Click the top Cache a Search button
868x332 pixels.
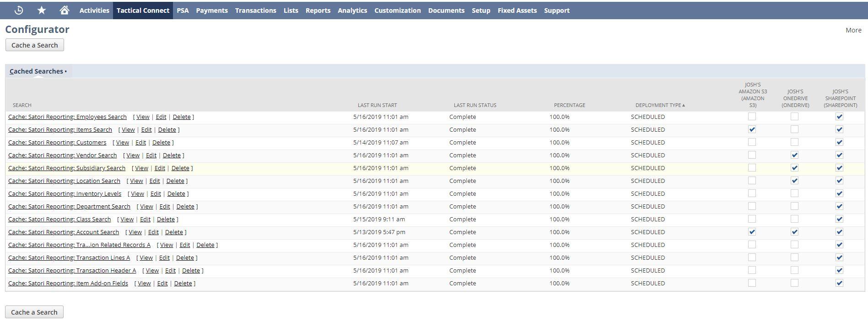pyautogui.click(x=34, y=45)
